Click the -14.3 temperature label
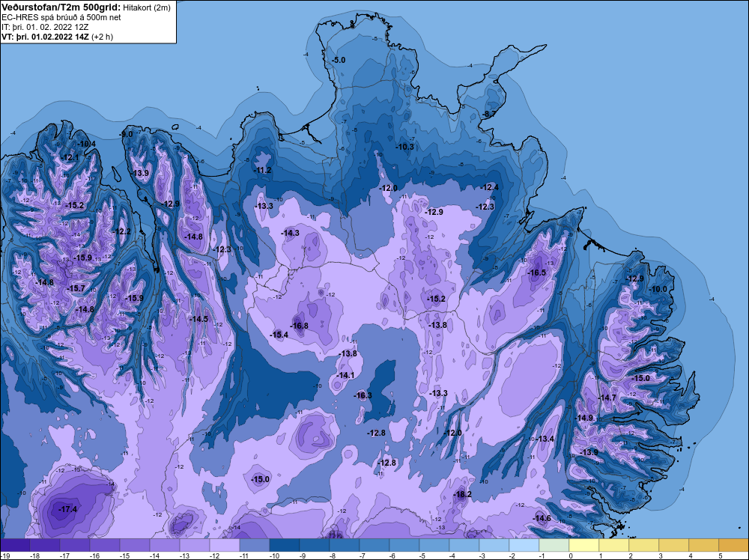Screen dimensions: 749x560 point(290,233)
